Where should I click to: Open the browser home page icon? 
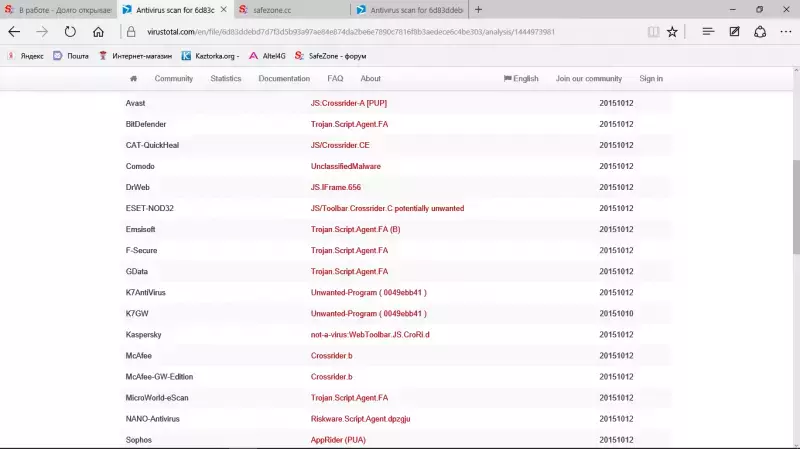(98, 32)
